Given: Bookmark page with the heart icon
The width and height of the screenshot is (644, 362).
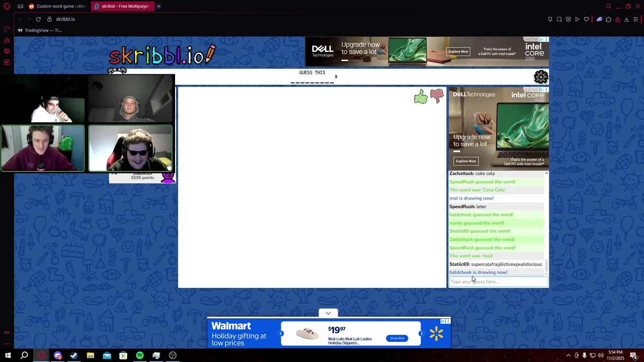Looking at the screenshot, I should tap(587, 19).
